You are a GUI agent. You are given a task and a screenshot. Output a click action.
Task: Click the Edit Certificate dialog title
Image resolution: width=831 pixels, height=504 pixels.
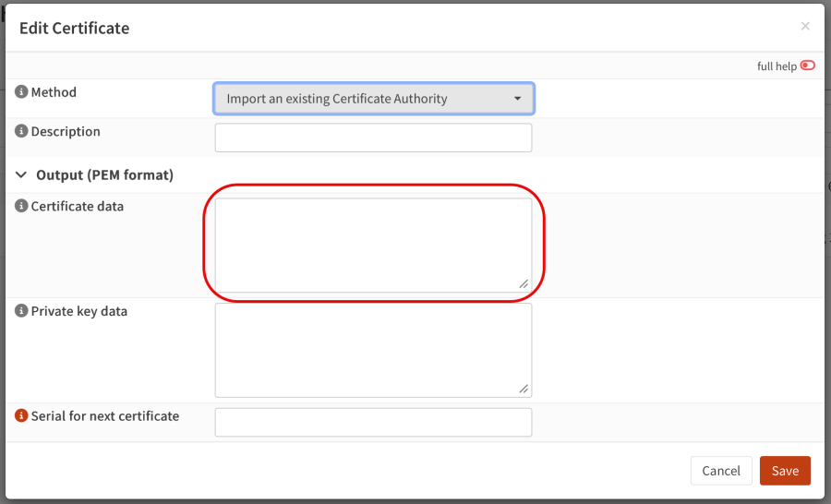(75, 28)
